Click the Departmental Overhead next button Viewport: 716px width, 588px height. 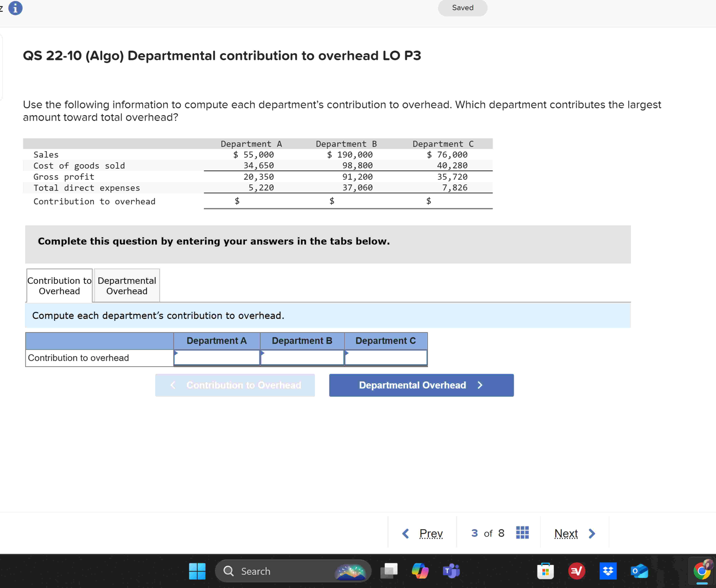(x=421, y=385)
